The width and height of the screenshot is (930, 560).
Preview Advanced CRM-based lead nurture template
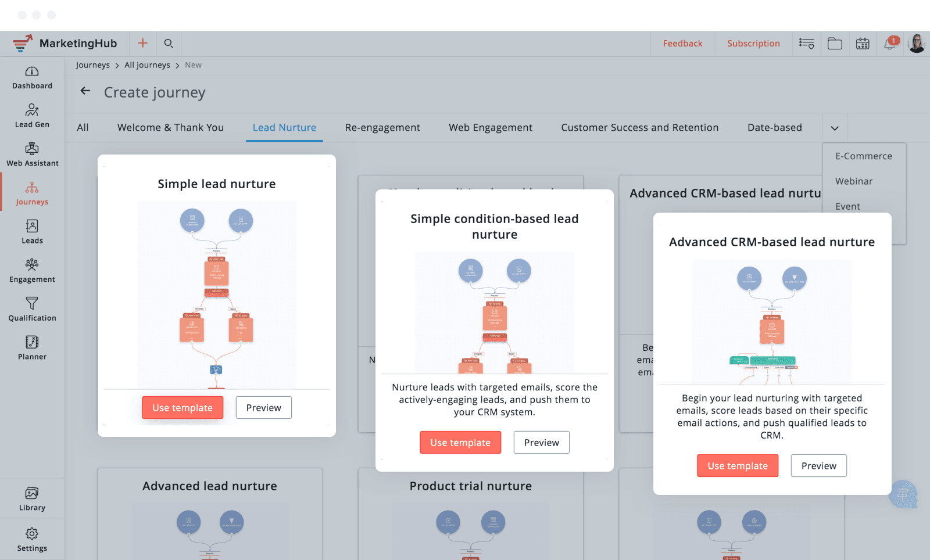click(x=819, y=466)
